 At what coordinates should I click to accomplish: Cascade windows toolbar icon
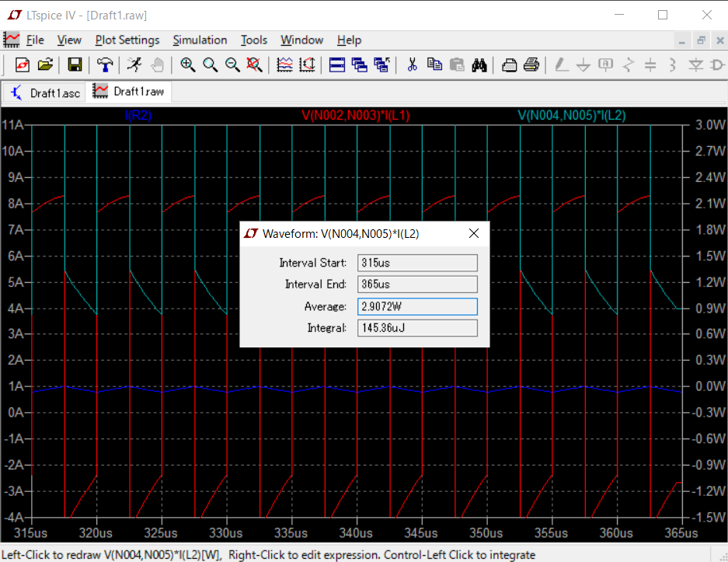(360, 65)
